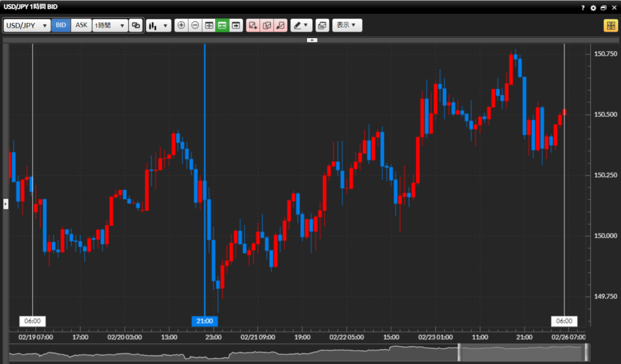Open the pencil drawing tools menu
This screenshot has width=621, height=364.
(x=300, y=25)
